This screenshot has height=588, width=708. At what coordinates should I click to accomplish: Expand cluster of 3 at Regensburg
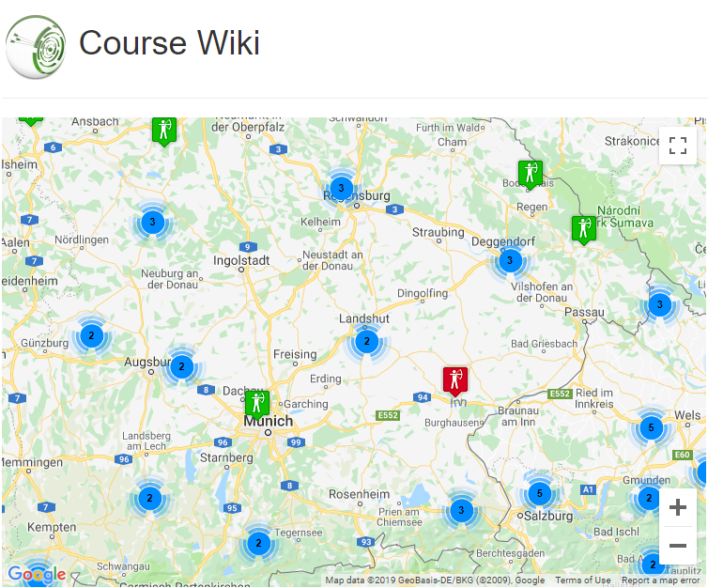[342, 188]
